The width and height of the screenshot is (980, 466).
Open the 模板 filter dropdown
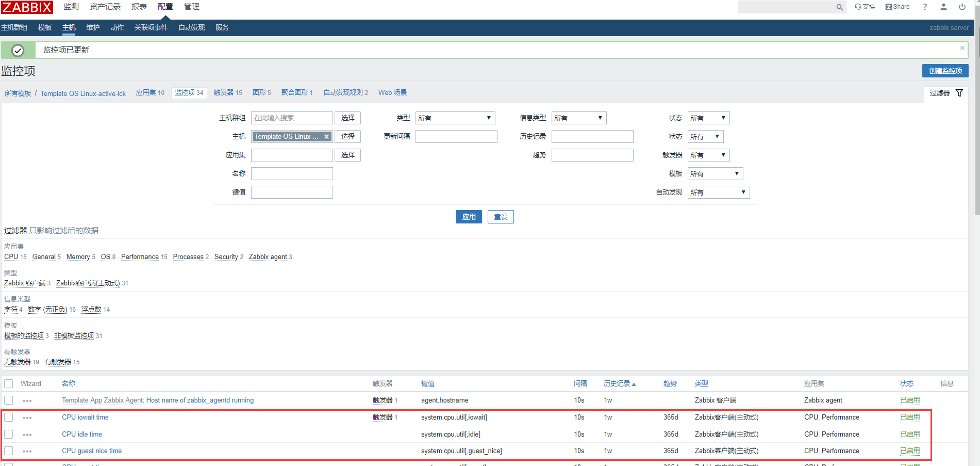[716, 174]
